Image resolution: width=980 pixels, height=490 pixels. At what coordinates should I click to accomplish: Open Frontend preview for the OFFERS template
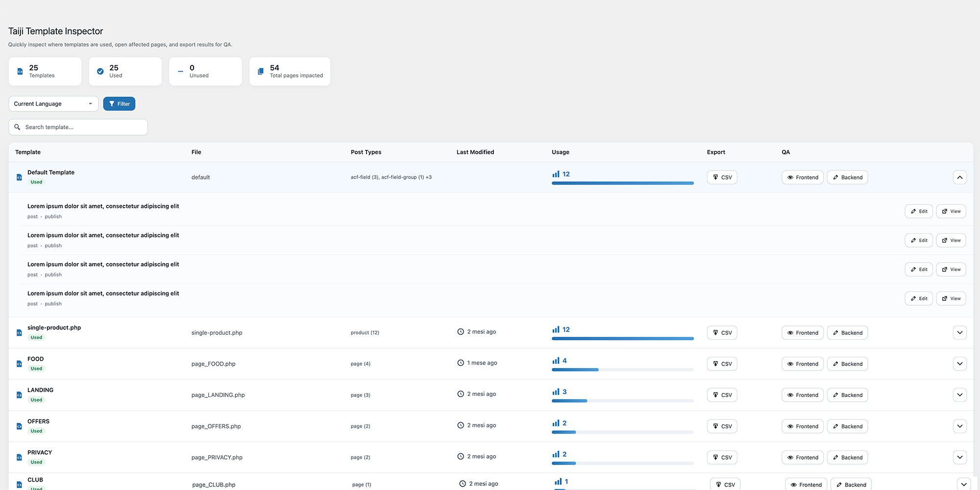(x=802, y=426)
